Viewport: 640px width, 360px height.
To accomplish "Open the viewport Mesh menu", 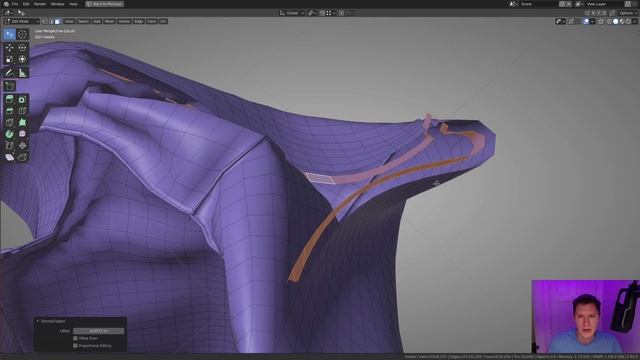I will [x=109, y=21].
